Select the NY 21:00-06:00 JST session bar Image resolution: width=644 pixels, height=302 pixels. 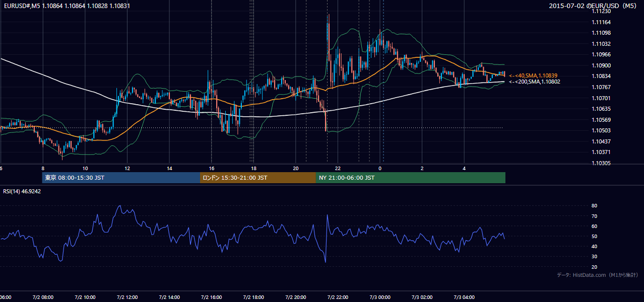tap(411, 178)
